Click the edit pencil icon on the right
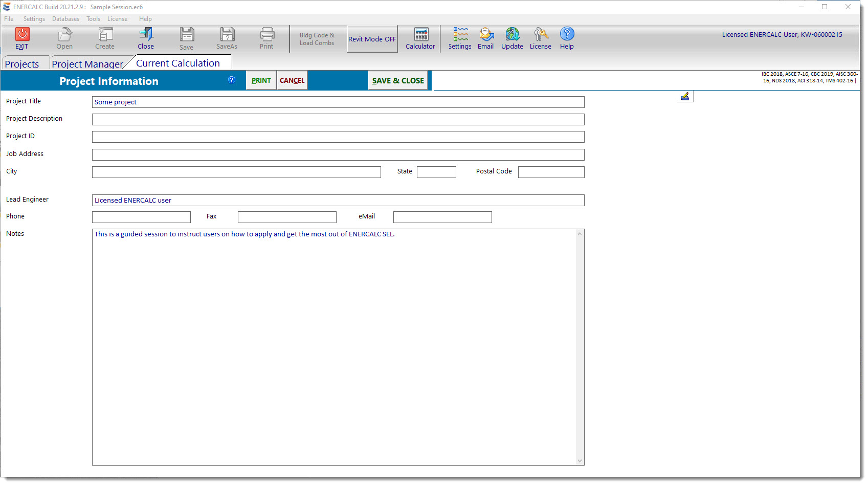This screenshot has width=868, height=485. [x=685, y=96]
